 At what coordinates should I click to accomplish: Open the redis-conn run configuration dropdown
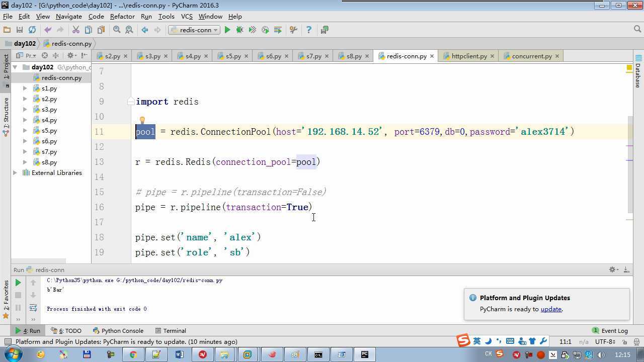point(194,30)
